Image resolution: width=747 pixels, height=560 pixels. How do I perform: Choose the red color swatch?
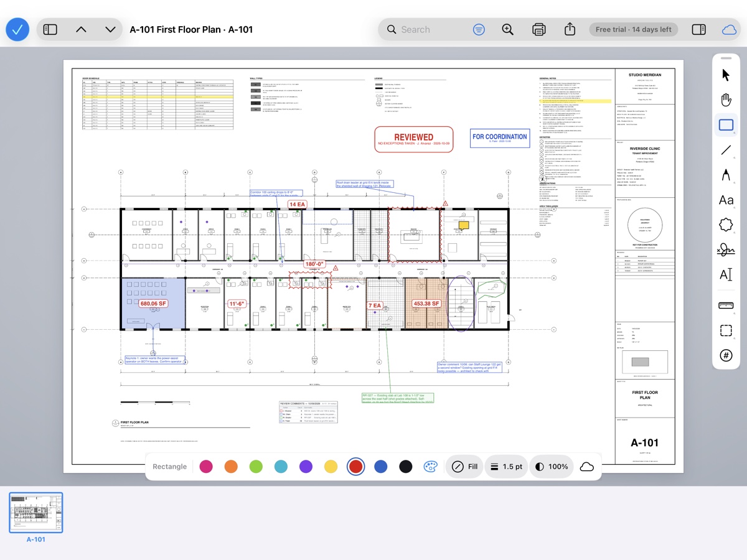click(x=355, y=467)
